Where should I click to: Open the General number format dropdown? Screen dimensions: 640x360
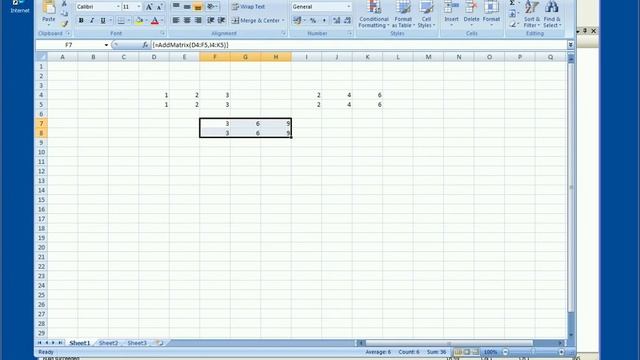click(348, 7)
